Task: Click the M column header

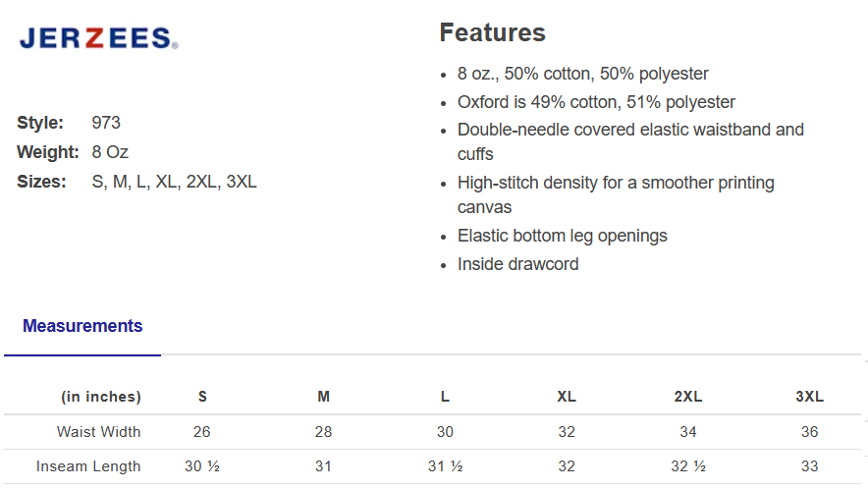Action: pyautogui.click(x=323, y=397)
